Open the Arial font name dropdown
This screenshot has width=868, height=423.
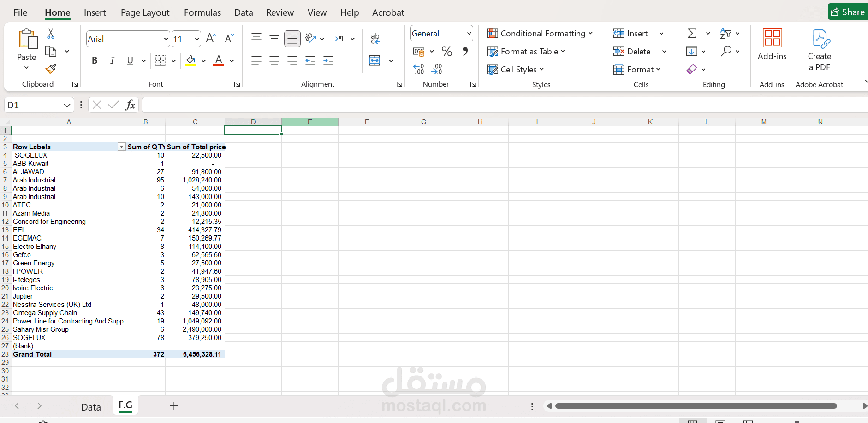[166, 39]
